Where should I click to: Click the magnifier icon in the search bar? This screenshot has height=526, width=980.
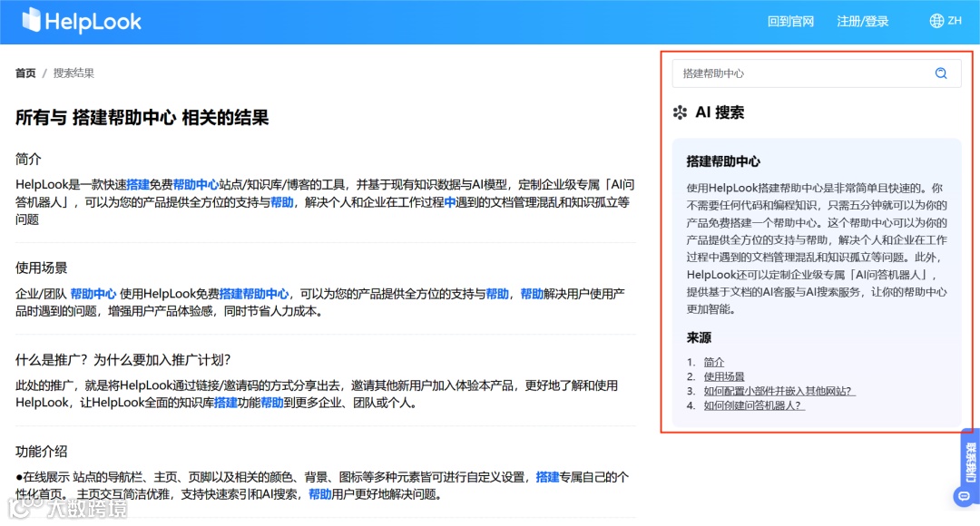tap(941, 73)
